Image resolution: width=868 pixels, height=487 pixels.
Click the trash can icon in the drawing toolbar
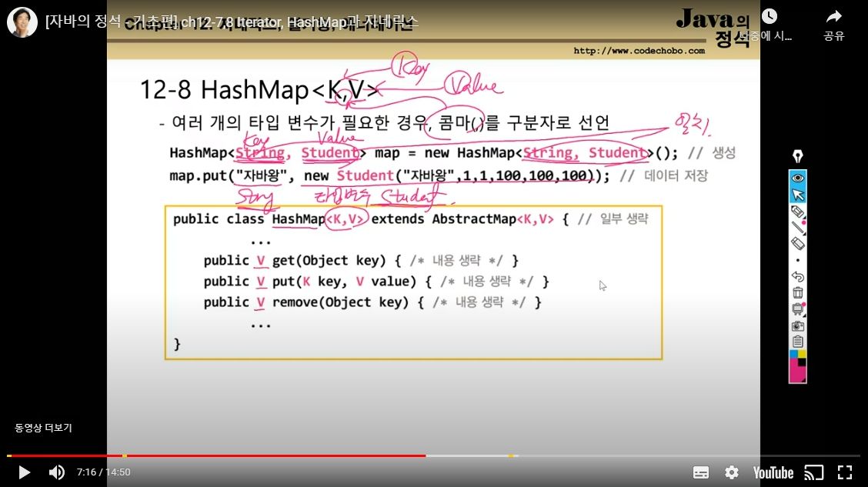[x=798, y=292]
